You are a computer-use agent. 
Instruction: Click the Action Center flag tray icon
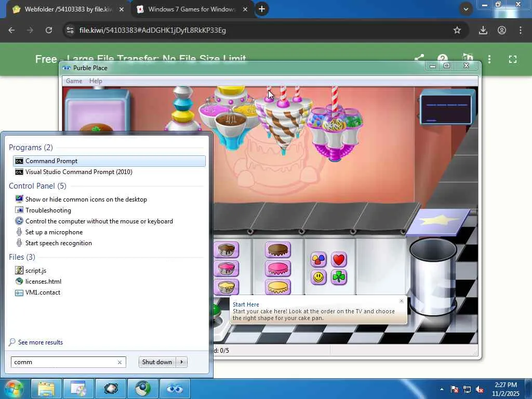(x=455, y=389)
